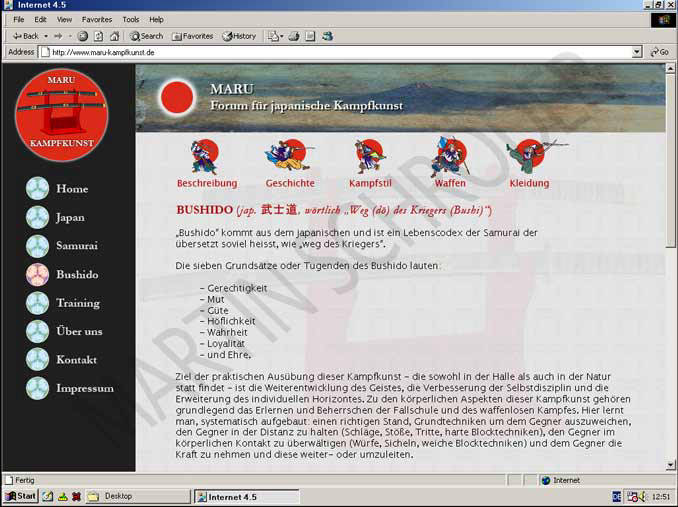Navigate to Samurai in the sidebar
This screenshot has width=678, height=507.
76,245
